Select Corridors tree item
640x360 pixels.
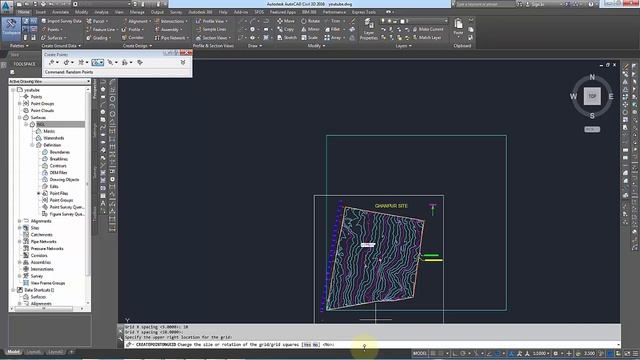pos(39,256)
